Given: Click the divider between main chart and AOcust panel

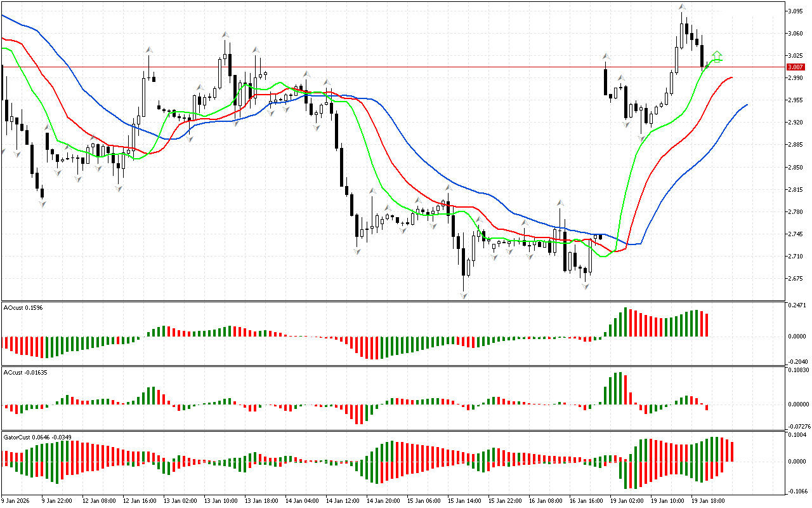Looking at the screenshot, I should point(393,301).
